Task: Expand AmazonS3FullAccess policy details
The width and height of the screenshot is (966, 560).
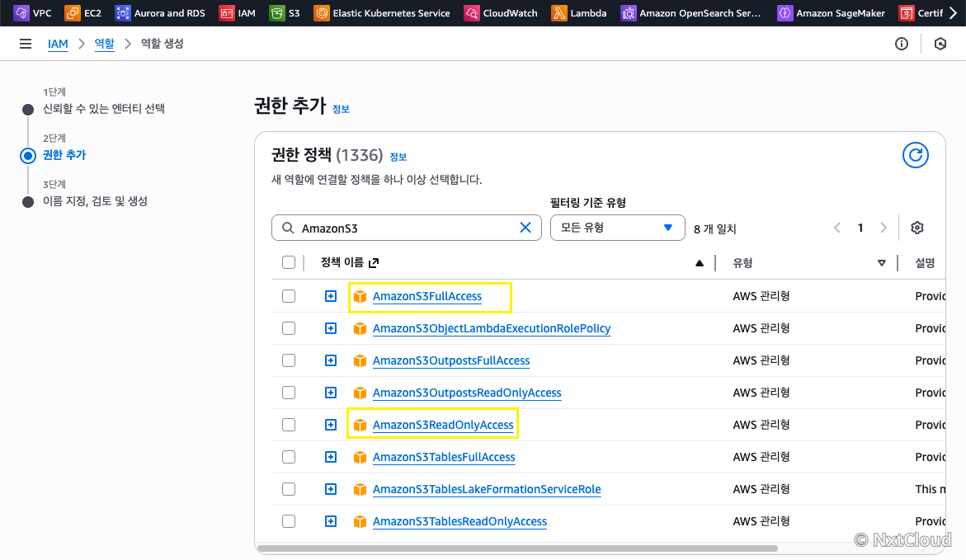Action: point(331,296)
